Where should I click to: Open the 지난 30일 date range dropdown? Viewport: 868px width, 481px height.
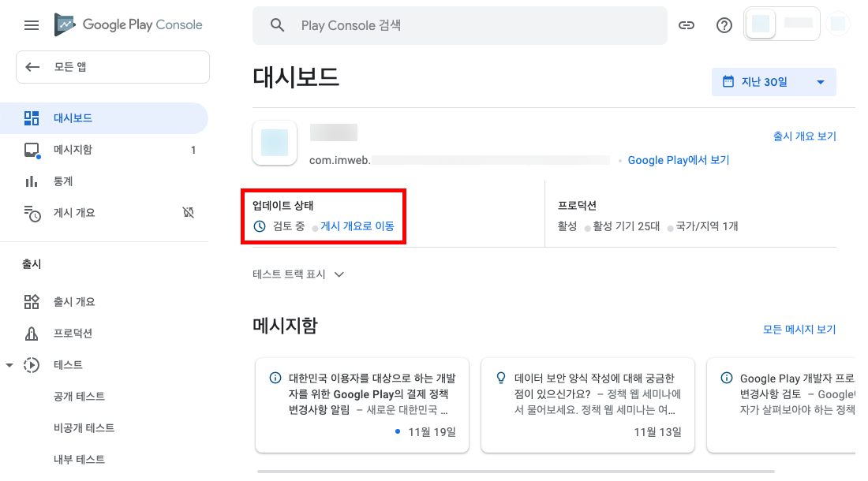(x=773, y=82)
